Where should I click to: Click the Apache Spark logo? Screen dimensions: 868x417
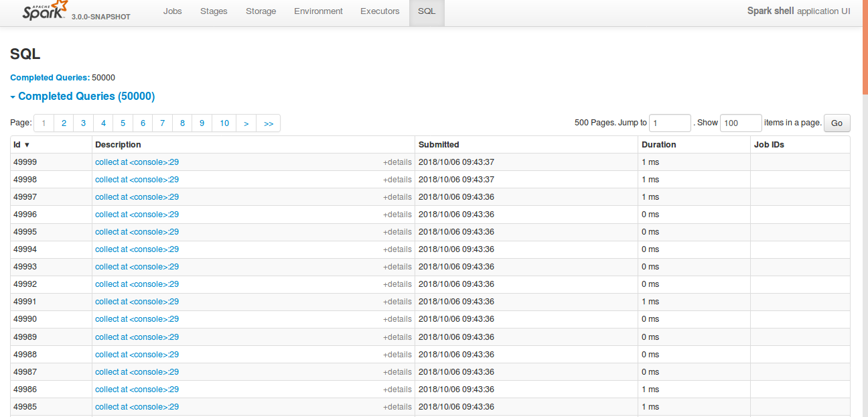(x=45, y=11)
